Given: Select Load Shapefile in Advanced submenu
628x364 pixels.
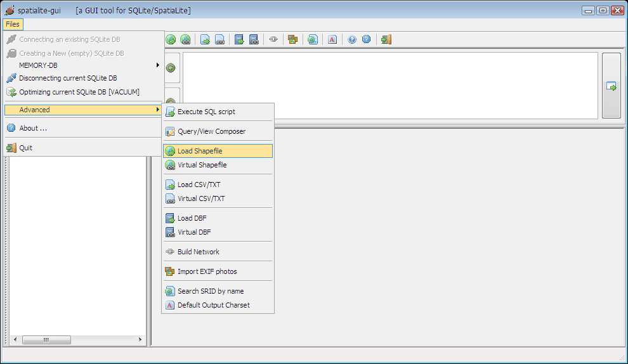Looking at the screenshot, I should (218, 151).
